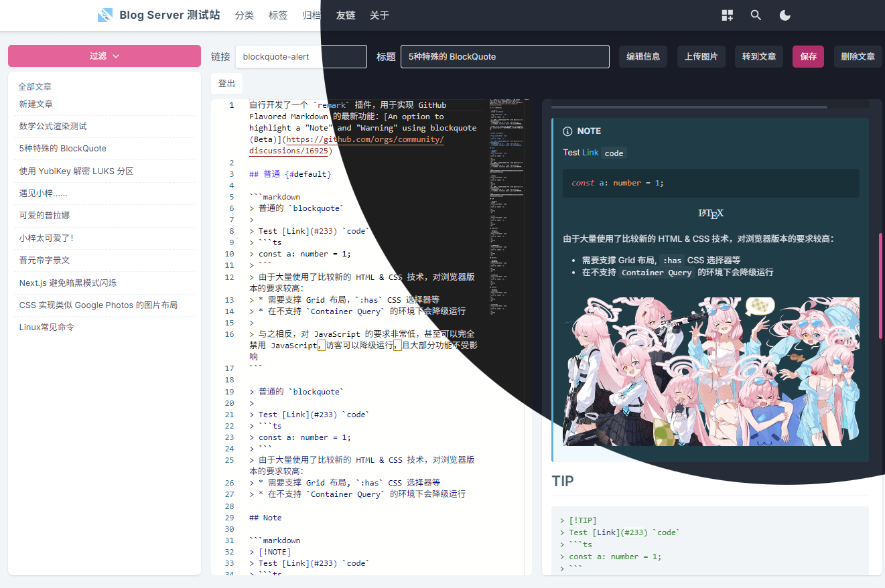
Task: Click the 删除文章 button
Action: click(x=858, y=56)
